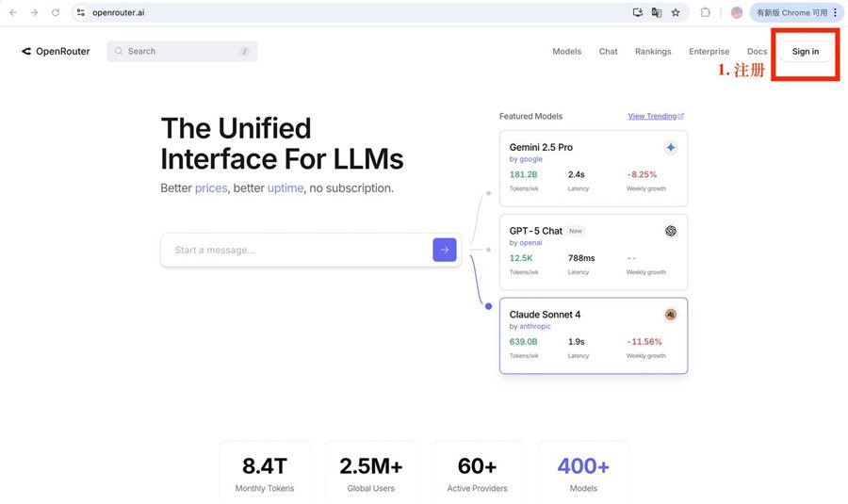Viewport: 848px width, 504px height.
Task: Click the browser back arrow
Action: point(13,12)
